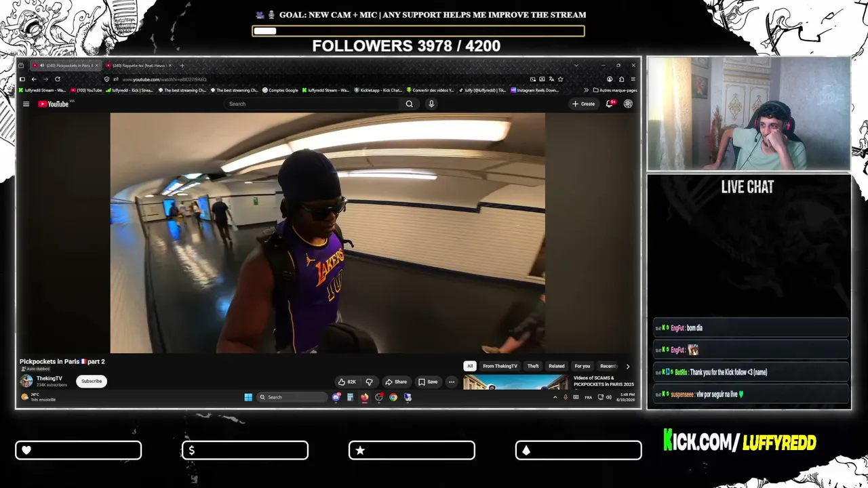This screenshot has height=488, width=868.
Task: Click the FRA keyboard language indicator
Action: point(588,397)
